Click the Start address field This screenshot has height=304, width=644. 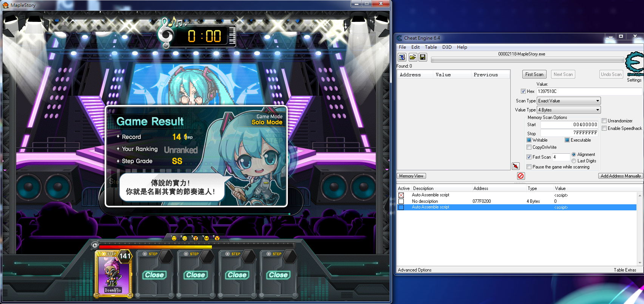[569, 125]
